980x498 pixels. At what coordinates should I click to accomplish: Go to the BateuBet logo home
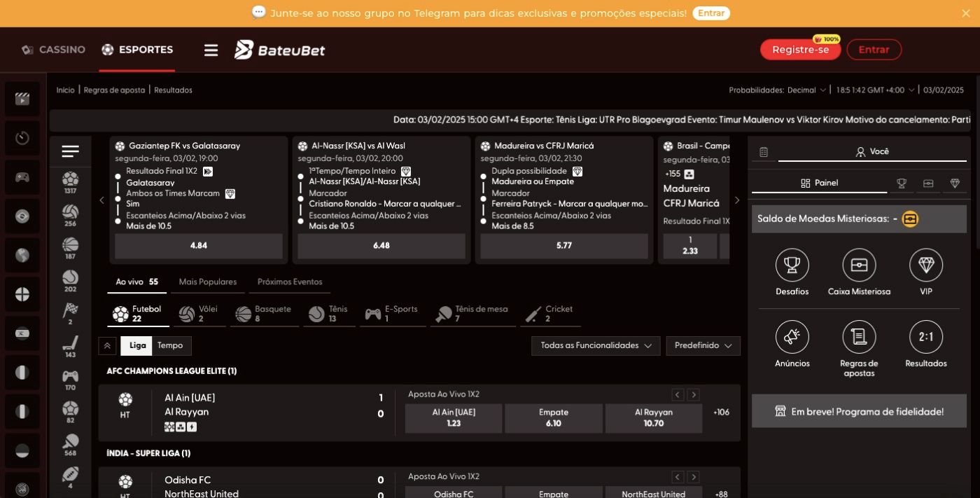[x=279, y=50]
